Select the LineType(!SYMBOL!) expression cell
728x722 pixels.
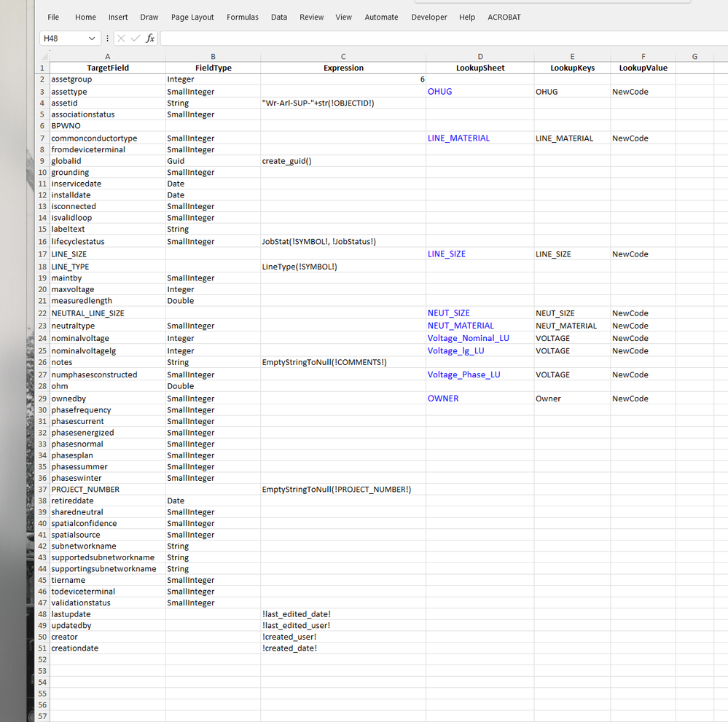(343, 267)
